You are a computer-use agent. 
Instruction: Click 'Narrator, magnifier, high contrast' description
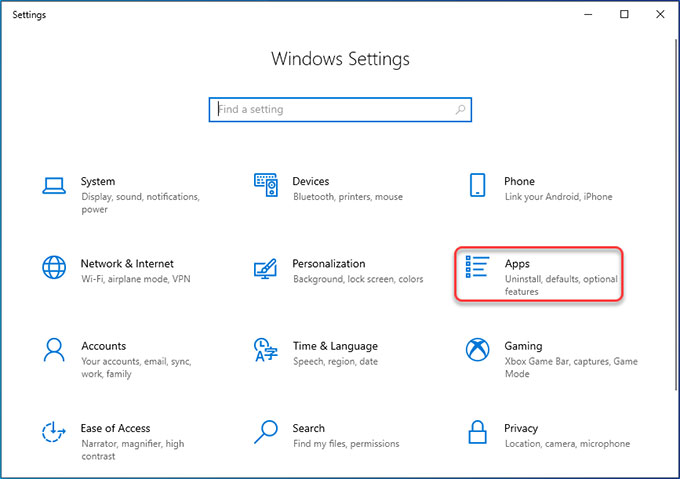point(133,450)
